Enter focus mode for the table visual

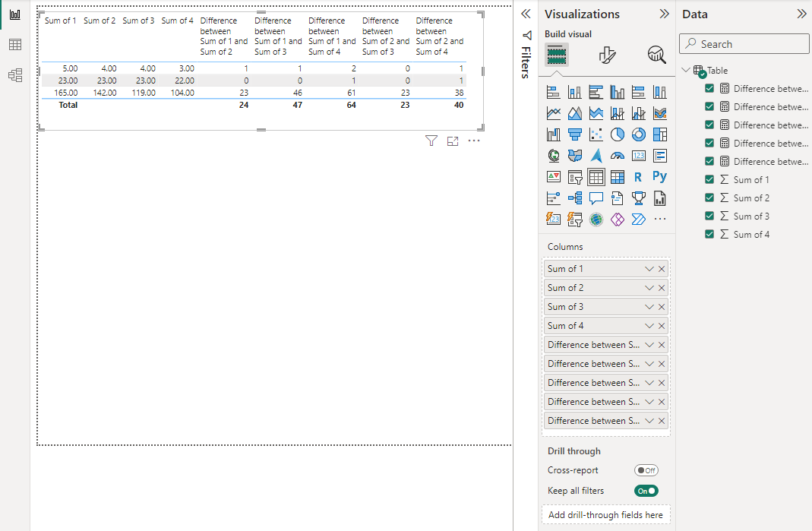pos(453,141)
